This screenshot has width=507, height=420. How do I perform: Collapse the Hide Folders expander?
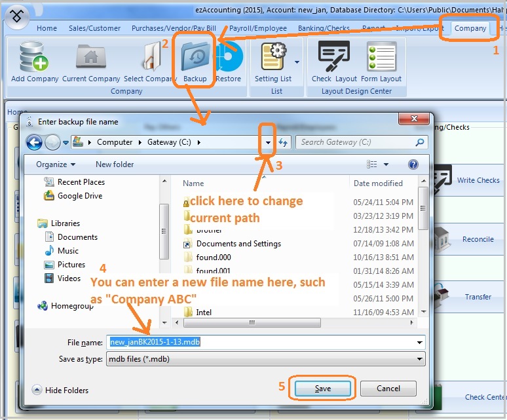coord(37,390)
